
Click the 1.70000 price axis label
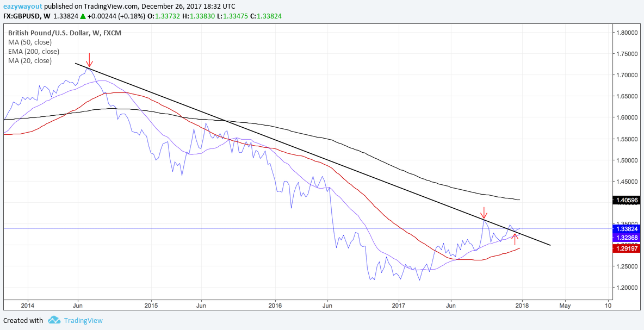coord(626,75)
